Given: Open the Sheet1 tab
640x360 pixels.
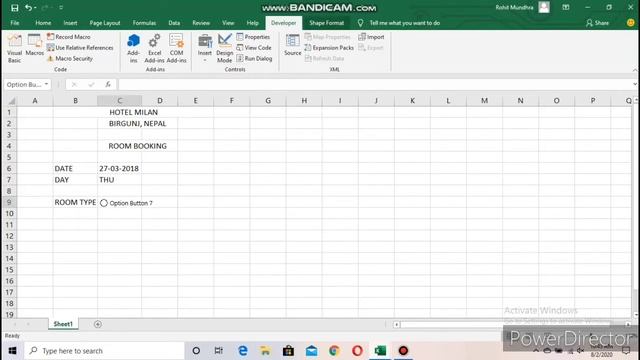Looking at the screenshot, I should pyautogui.click(x=63, y=324).
